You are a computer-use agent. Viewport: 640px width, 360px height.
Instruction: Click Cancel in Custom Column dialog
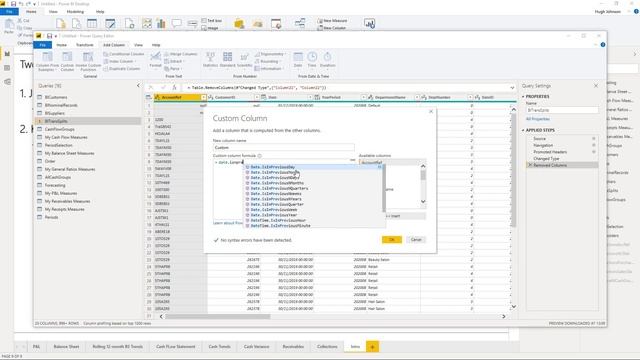416,240
